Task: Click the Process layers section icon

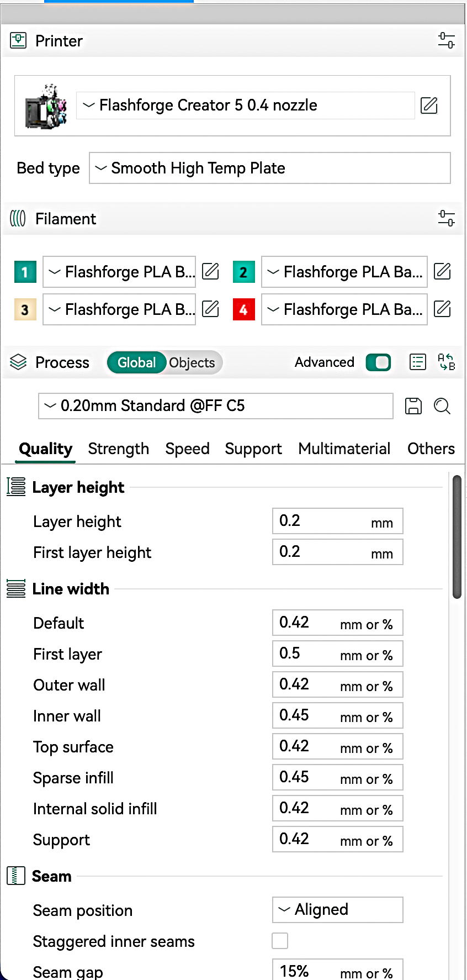Action: click(18, 362)
